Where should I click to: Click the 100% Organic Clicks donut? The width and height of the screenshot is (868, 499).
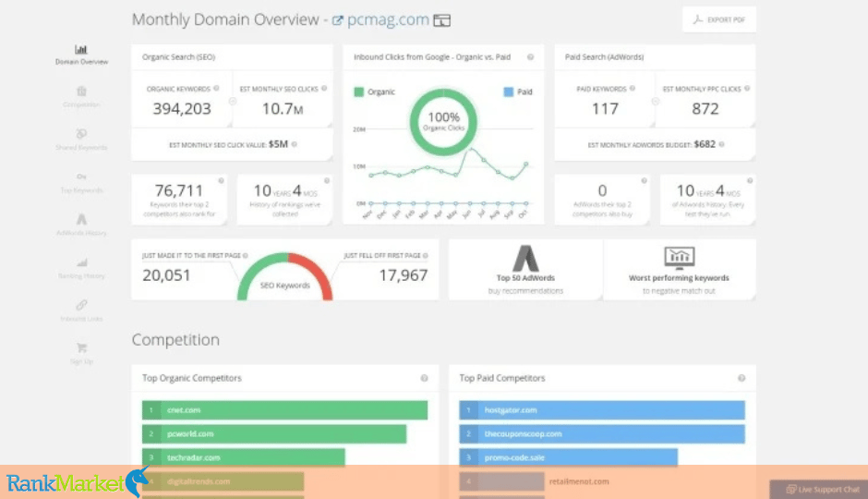[443, 122]
